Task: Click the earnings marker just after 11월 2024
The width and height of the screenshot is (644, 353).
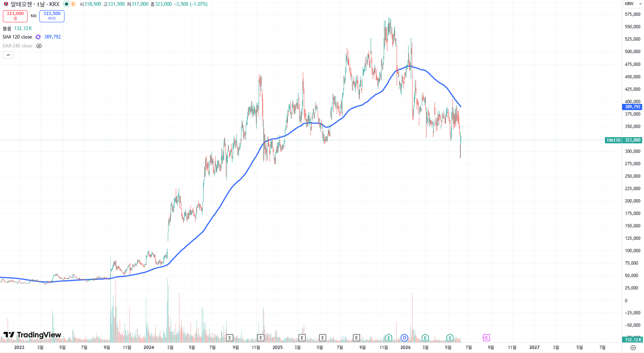Action: click(261, 338)
